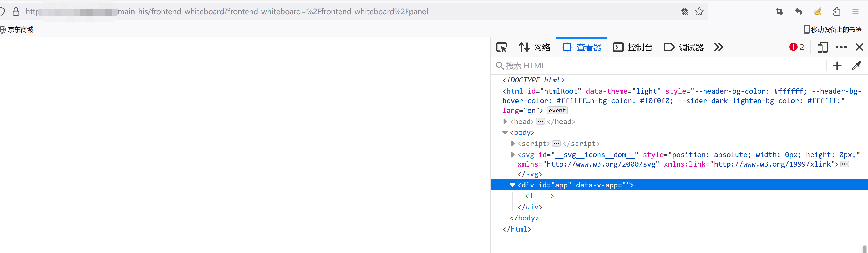Expand the head element
The height and width of the screenshot is (253, 868).
tap(505, 121)
